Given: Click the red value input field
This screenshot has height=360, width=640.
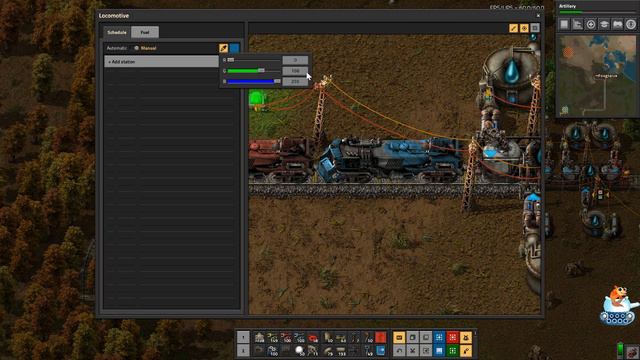Looking at the screenshot, I should 295,60.
